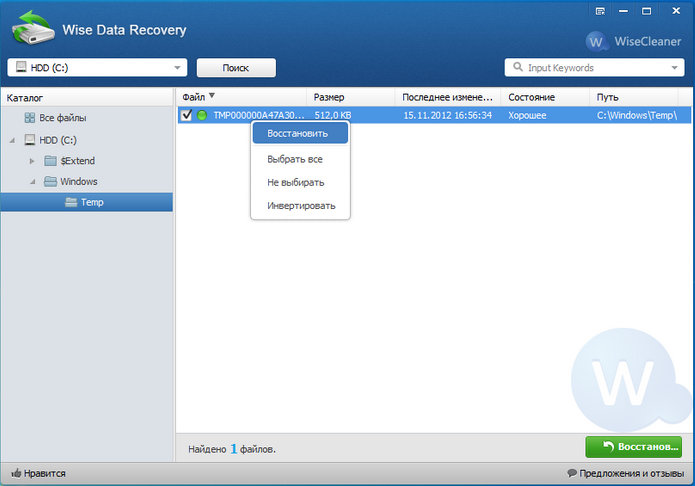Collapse the Windows folder node
This screenshot has height=486, width=695.
click(33, 182)
